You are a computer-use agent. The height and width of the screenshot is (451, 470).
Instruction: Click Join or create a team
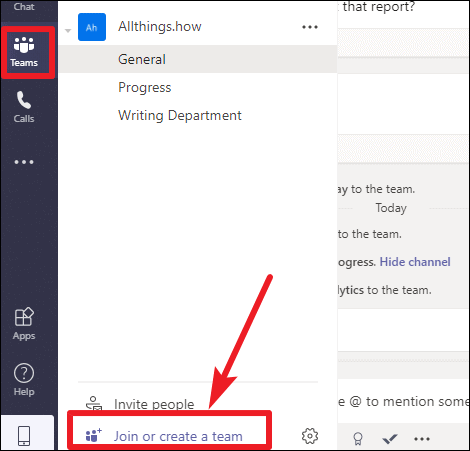(x=178, y=436)
